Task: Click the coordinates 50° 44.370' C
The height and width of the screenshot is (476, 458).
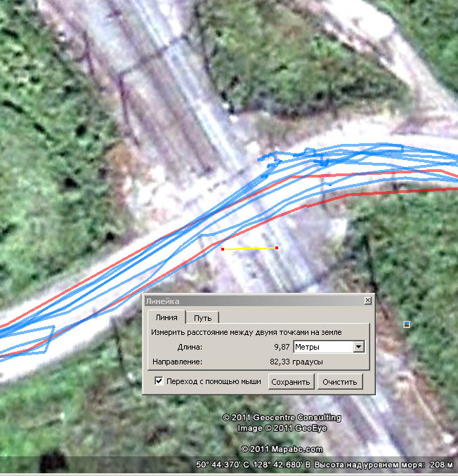Action: 222,465
